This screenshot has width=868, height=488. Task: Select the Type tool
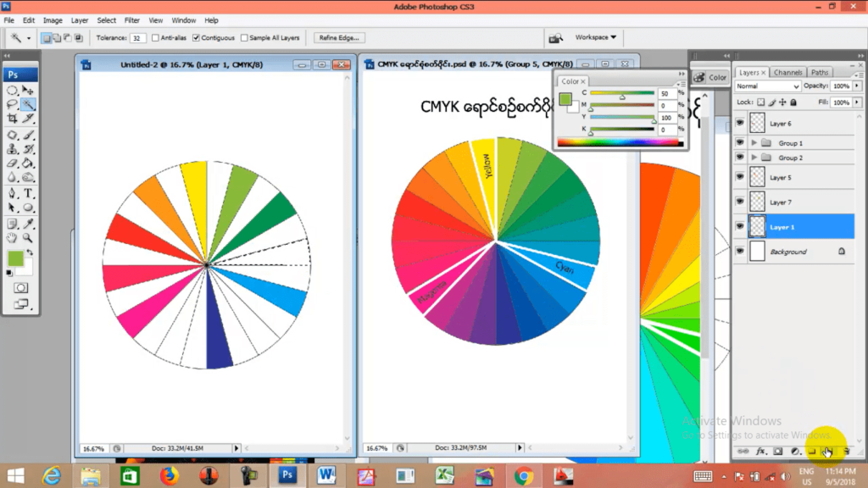(x=28, y=193)
